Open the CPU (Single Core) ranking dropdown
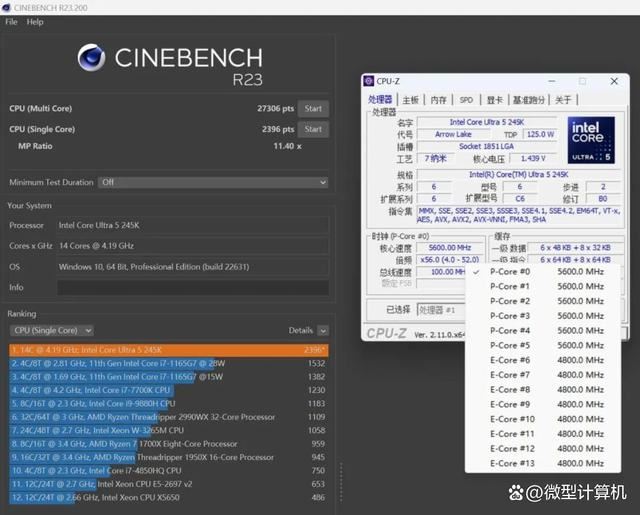 coord(51,330)
